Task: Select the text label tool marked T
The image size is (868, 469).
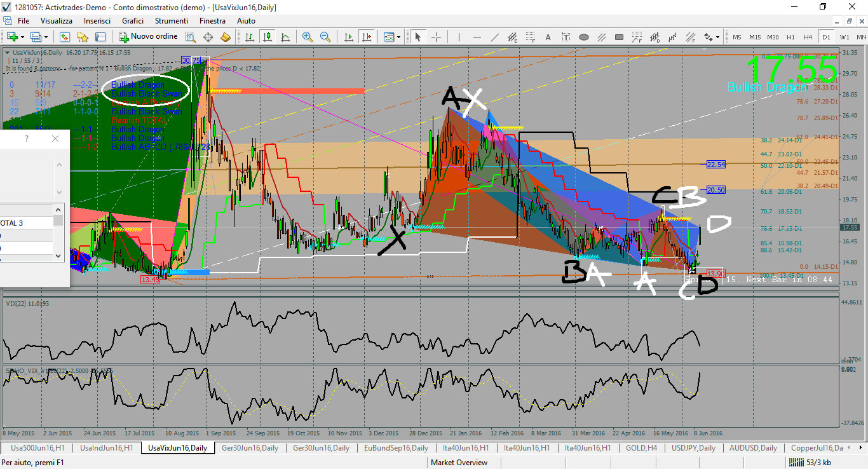Action: [x=566, y=37]
